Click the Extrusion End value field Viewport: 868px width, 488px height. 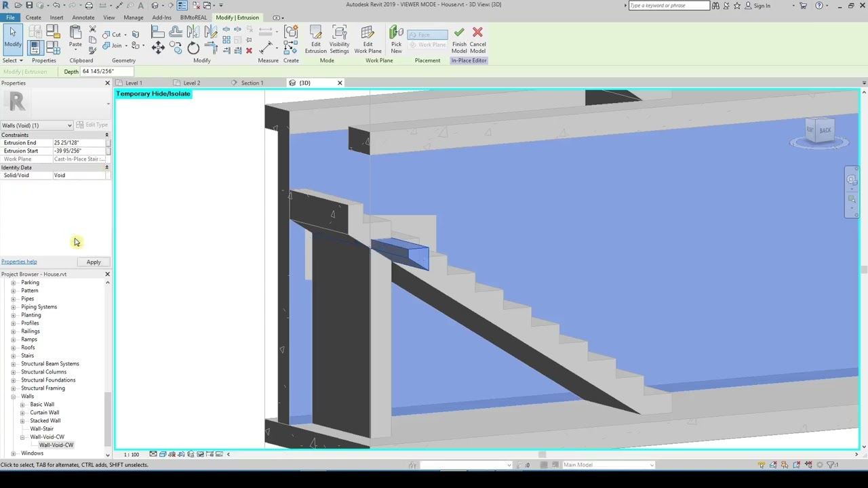(78, 143)
